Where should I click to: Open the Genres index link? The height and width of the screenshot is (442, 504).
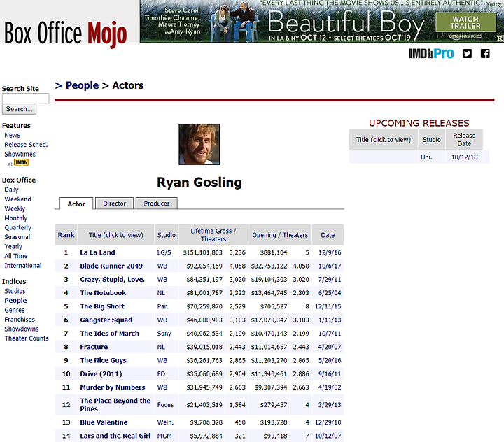click(15, 310)
